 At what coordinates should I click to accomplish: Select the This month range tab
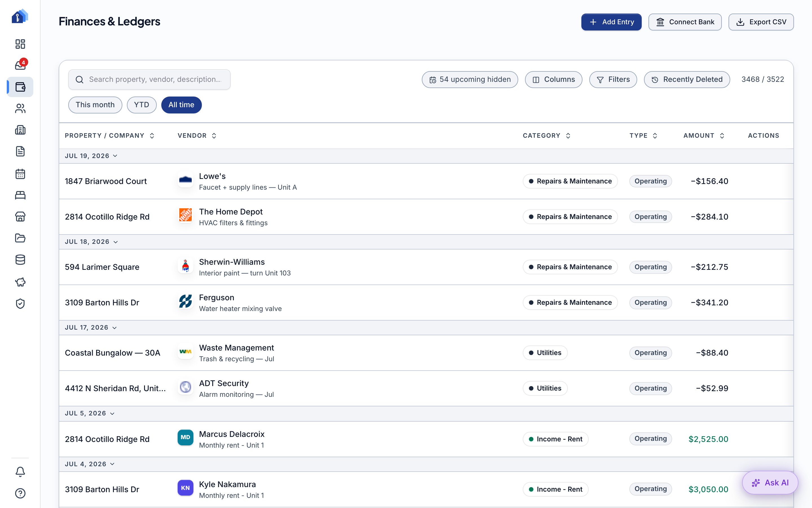coord(95,105)
